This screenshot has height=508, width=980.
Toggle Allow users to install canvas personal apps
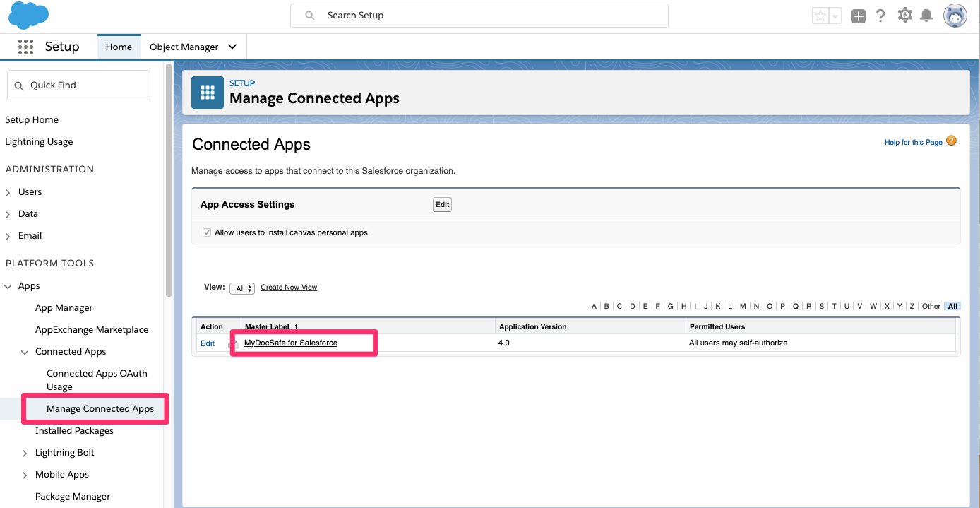click(x=207, y=232)
